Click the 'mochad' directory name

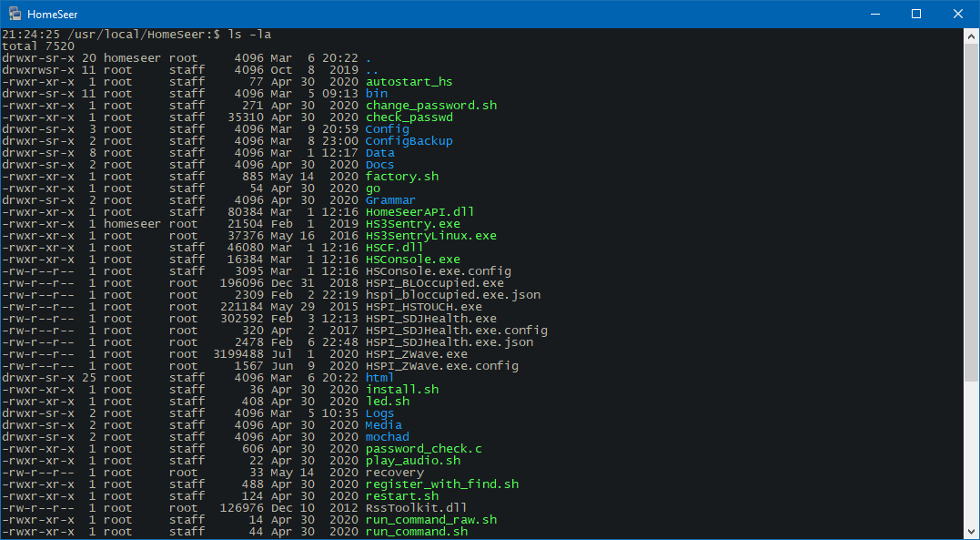point(388,437)
